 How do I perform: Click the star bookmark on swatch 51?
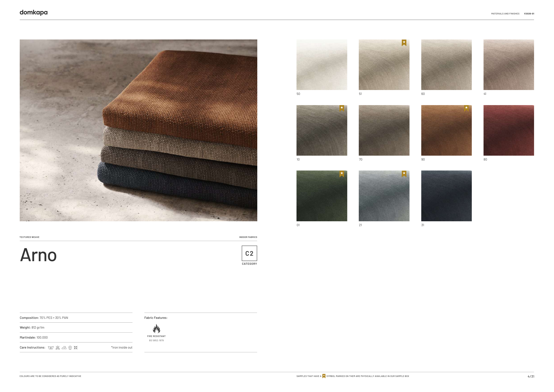(x=404, y=43)
